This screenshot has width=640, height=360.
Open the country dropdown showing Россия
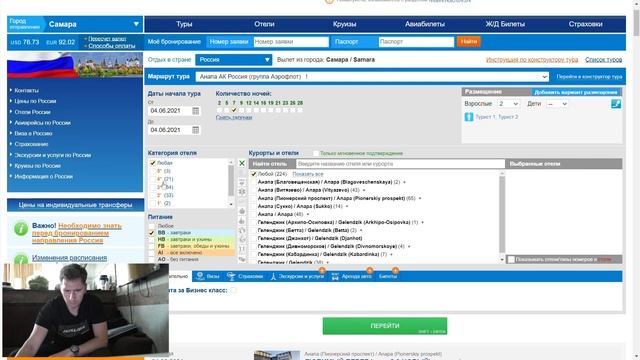[233, 60]
